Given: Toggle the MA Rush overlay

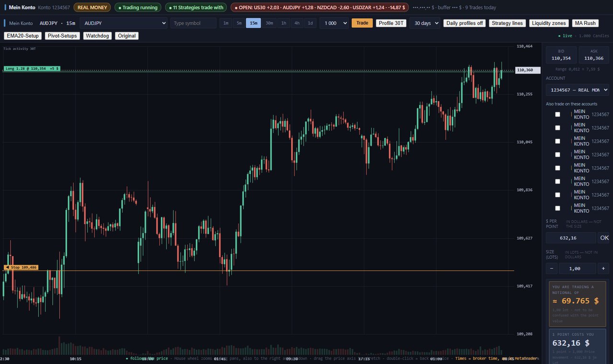Looking at the screenshot, I should click(585, 23).
